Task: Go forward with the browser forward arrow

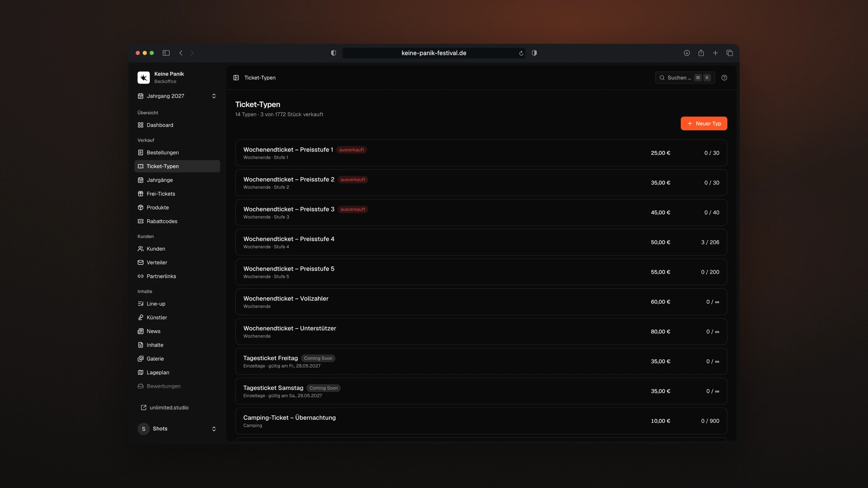Action: [192, 53]
